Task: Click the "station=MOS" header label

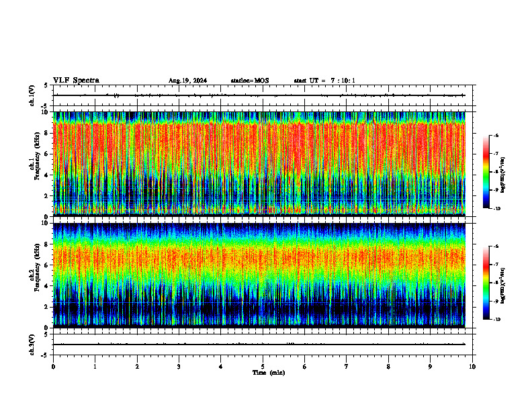Action: point(250,81)
